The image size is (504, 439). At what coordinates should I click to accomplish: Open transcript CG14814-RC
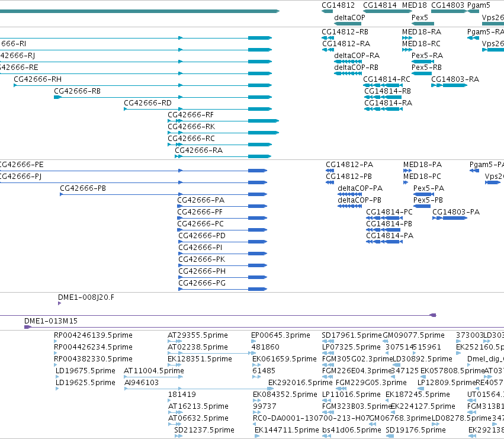click(x=387, y=79)
